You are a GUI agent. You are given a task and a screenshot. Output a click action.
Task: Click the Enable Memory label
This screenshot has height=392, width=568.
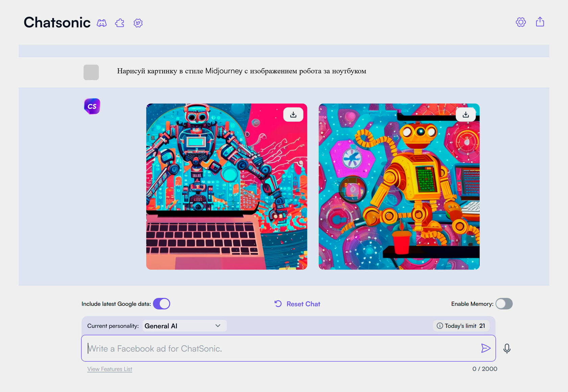click(x=472, y=304)
